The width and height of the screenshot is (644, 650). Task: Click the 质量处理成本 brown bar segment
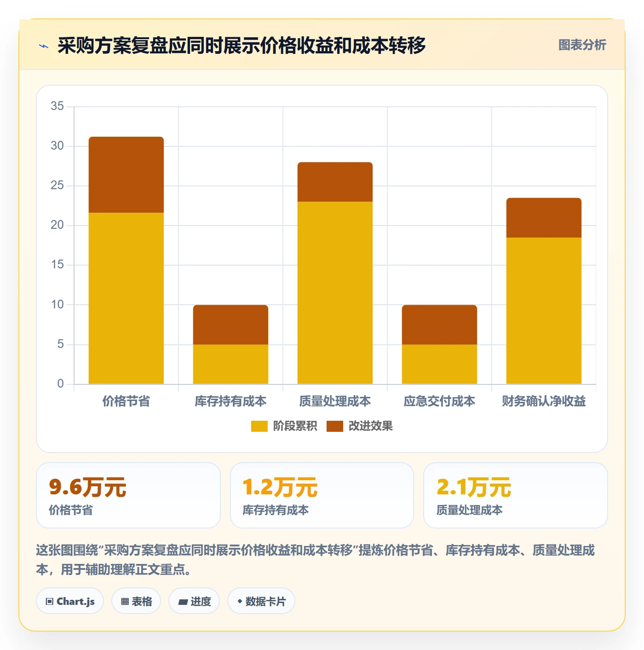(x=335, y=182)
